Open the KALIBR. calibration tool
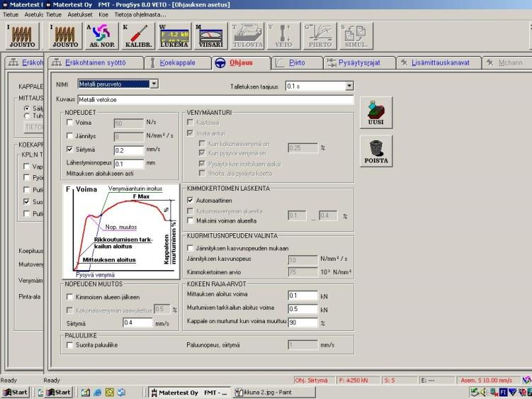The width and height of the screenshot is (532, 399). tap(138, 35)
